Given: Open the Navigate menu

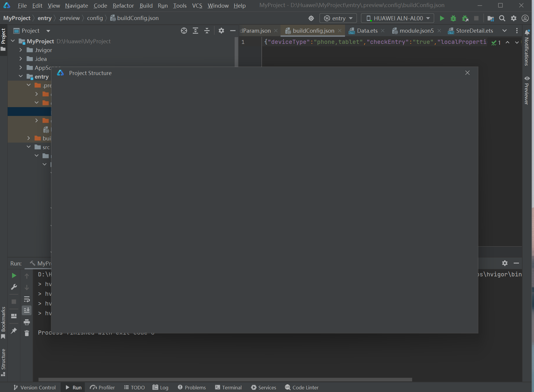Looking at the screenshot, I should tap(77, 6).
